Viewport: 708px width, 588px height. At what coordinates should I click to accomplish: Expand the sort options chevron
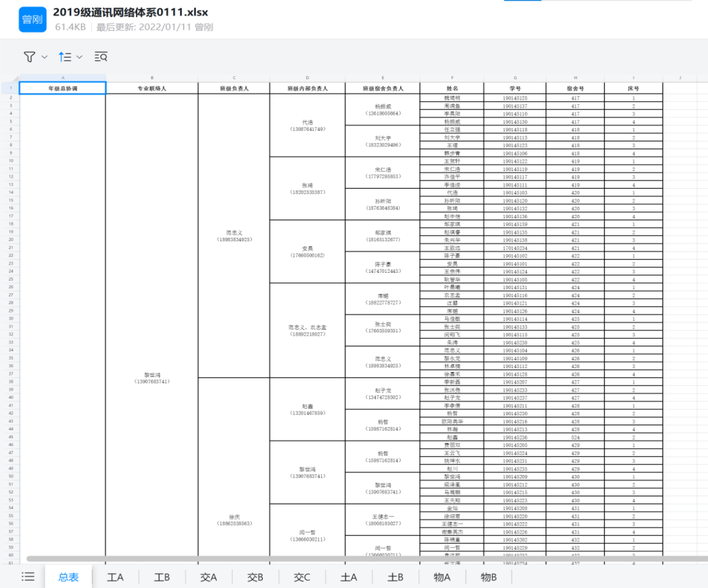(x=80, y=57)
